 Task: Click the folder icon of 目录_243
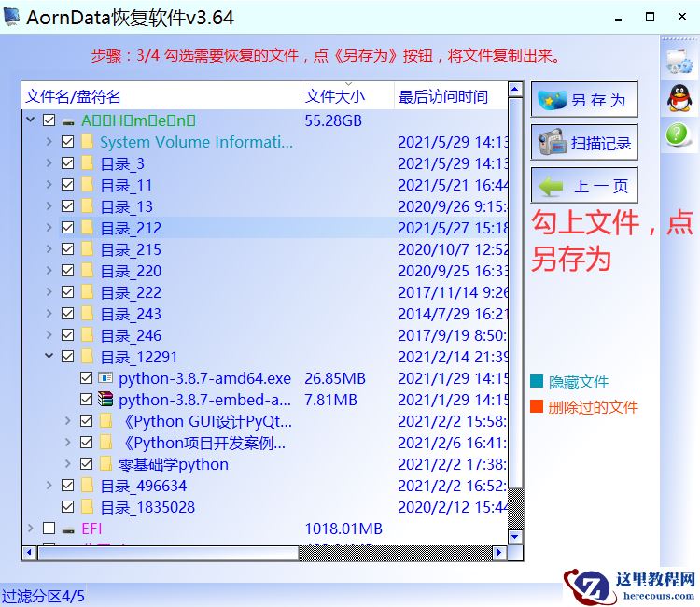[87, 314]
